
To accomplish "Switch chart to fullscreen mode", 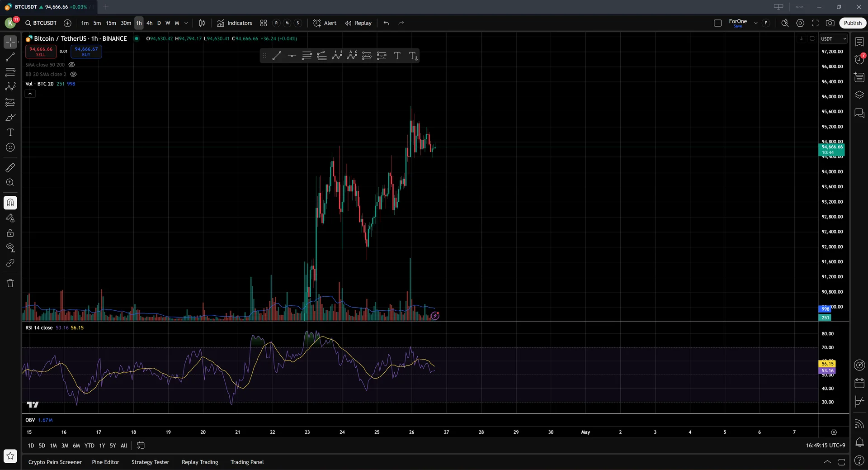I will (815, 23).
